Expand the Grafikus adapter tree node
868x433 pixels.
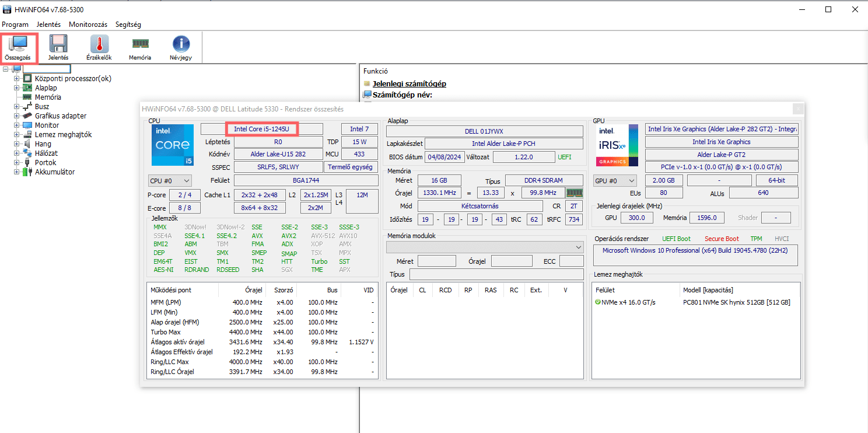tap(16, 116)
